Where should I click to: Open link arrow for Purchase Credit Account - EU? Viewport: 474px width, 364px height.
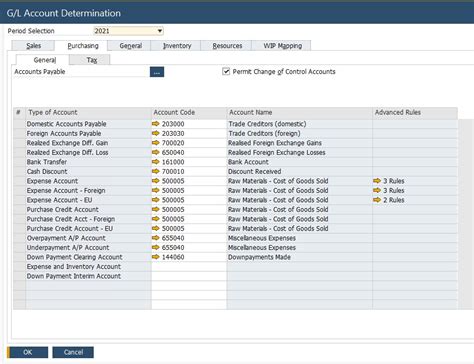pos(156,229)
